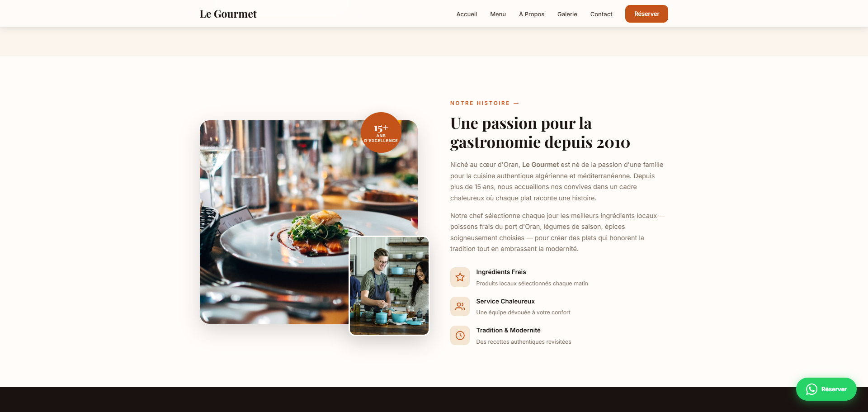
Task: Click the orange Réserver button in header
Action: [x=646, y=14]
